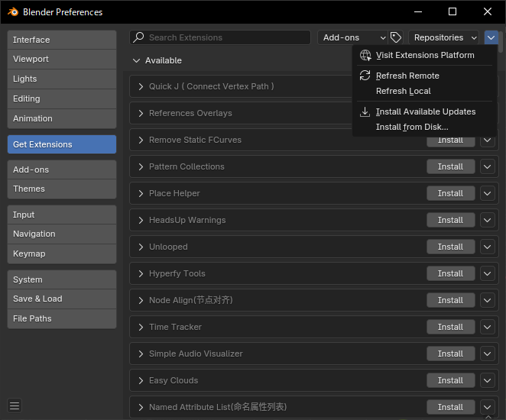Switch to the Viewport preferences tab
The width and height of the screenshot is (506, 420).
coord(62,59)
